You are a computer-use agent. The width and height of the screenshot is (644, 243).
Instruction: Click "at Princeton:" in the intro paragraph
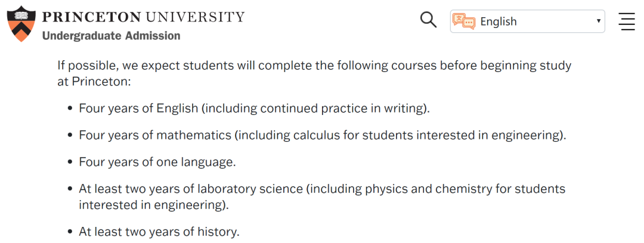click(94, 82)
